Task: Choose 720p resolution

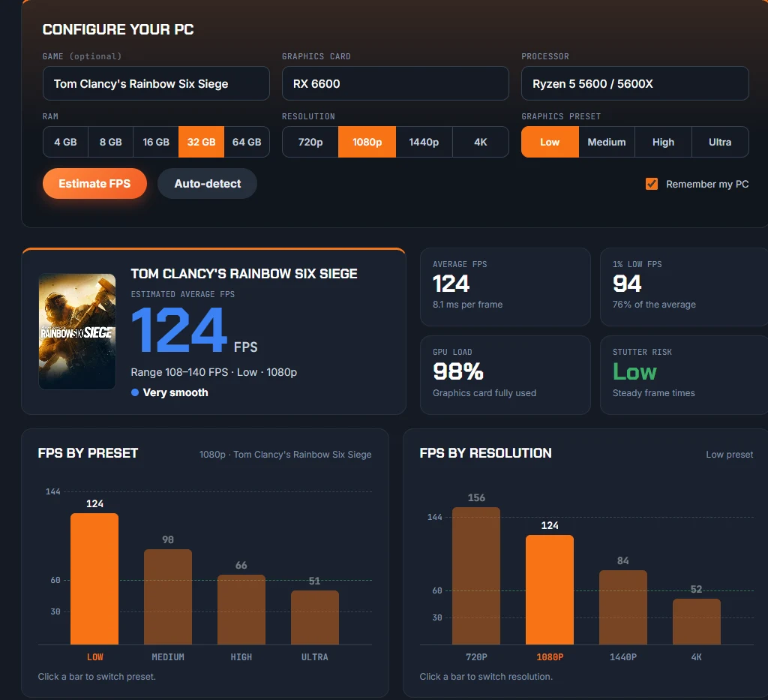Action: 310,142
